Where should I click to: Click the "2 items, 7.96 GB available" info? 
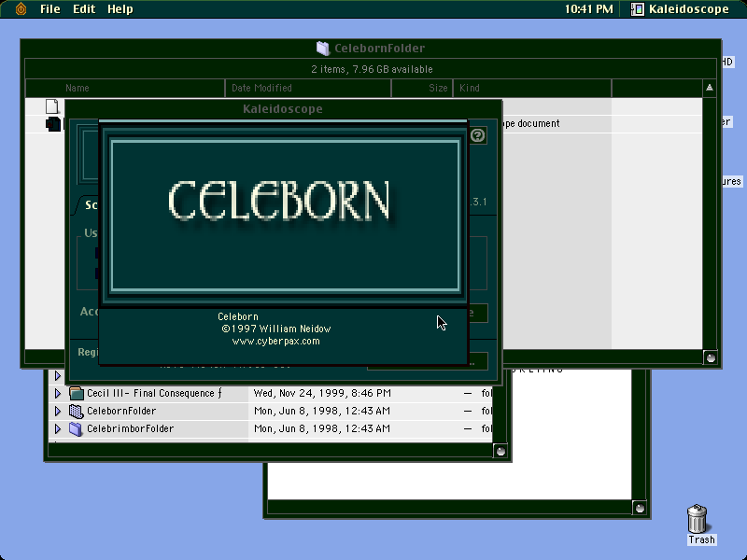tap(372, 69)
